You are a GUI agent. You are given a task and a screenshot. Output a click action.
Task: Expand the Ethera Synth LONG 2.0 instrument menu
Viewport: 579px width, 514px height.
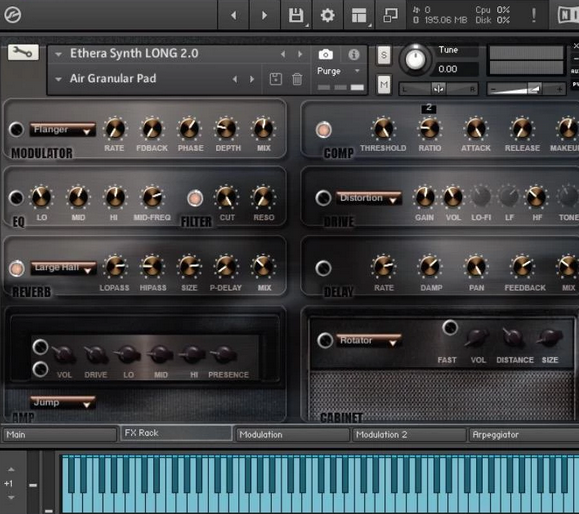click(58, 54)
